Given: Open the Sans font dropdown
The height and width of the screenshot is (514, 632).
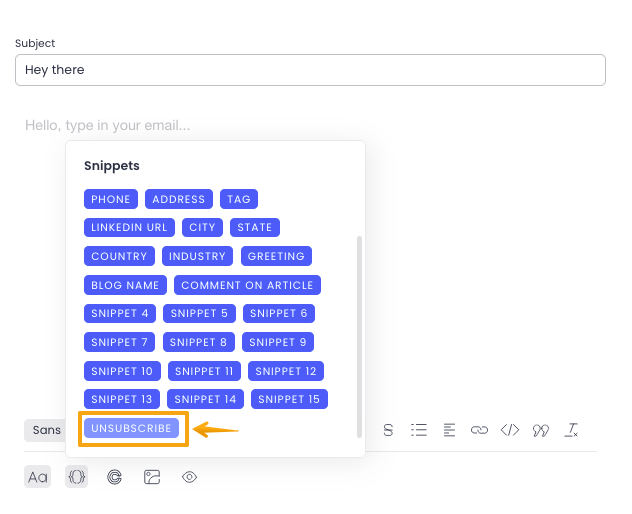Looking at the screenshot, I should [45, 430].
